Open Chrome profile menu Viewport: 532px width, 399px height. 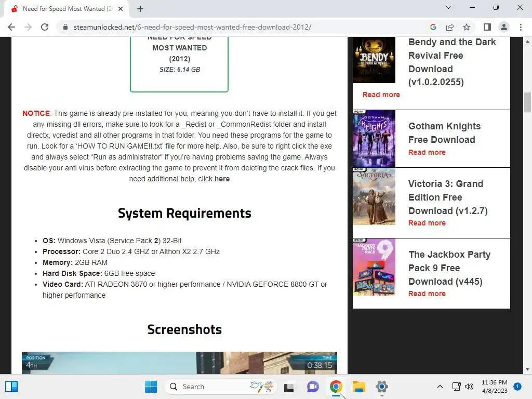click(504, 27)
